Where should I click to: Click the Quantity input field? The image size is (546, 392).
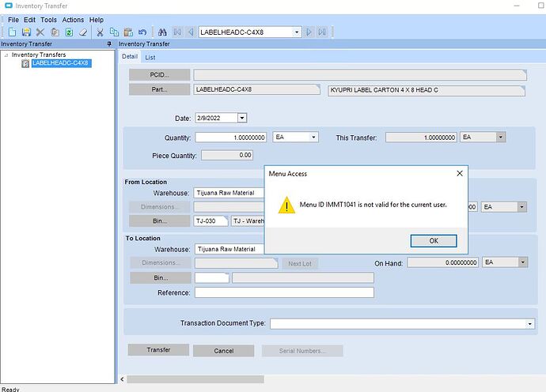[x=231, y=138]
